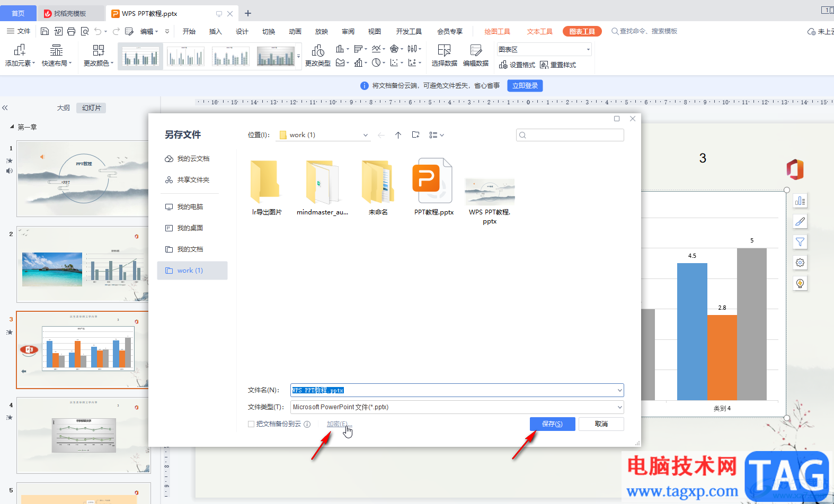Image resolution: width=834 pixels, height=504 pixels.
Task: Click chart settings gear icon
Action: tap(800, 263)
